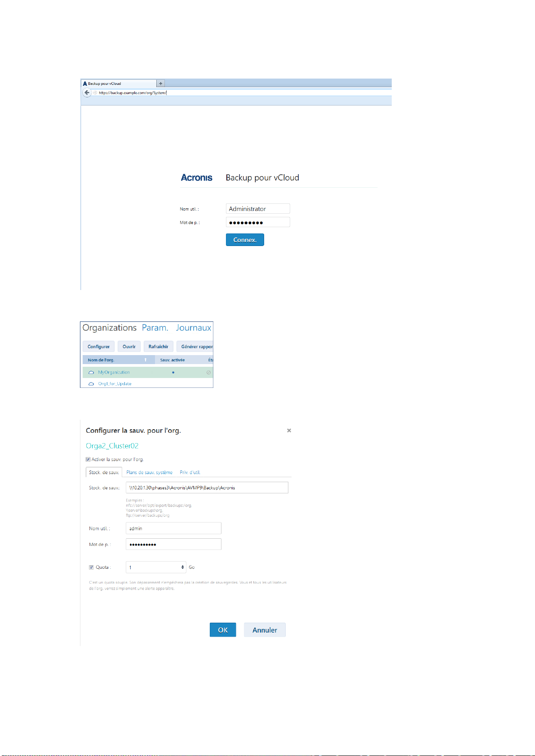535x756 pixels.
Task: Click the Quota value spinner arrows
Action: (x=183, y=567)
